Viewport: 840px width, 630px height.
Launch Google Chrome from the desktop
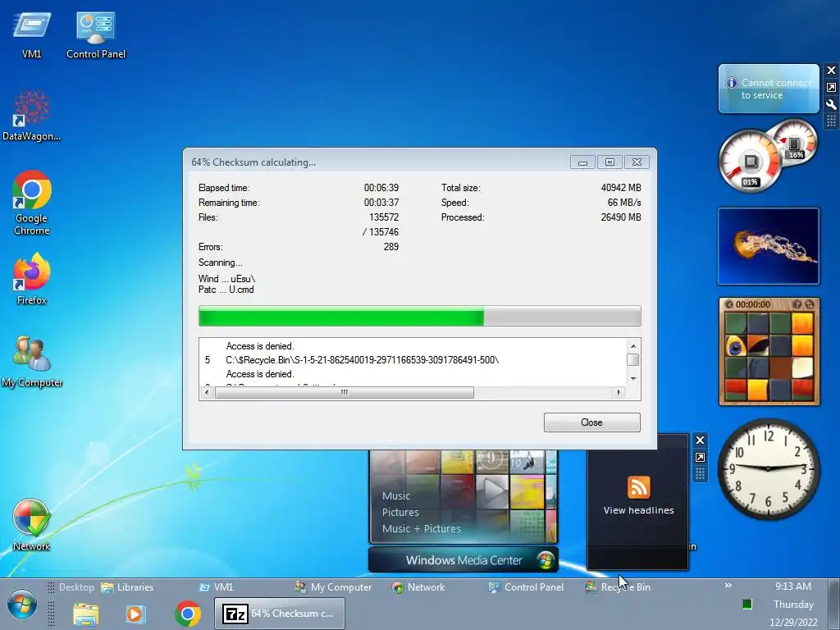tap(32, 203)
